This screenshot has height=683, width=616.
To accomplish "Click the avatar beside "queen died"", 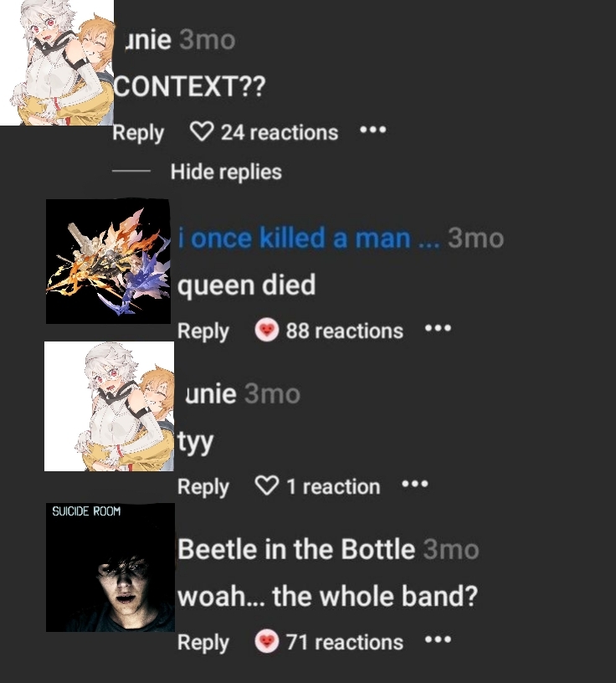I will tap(109, 262).
